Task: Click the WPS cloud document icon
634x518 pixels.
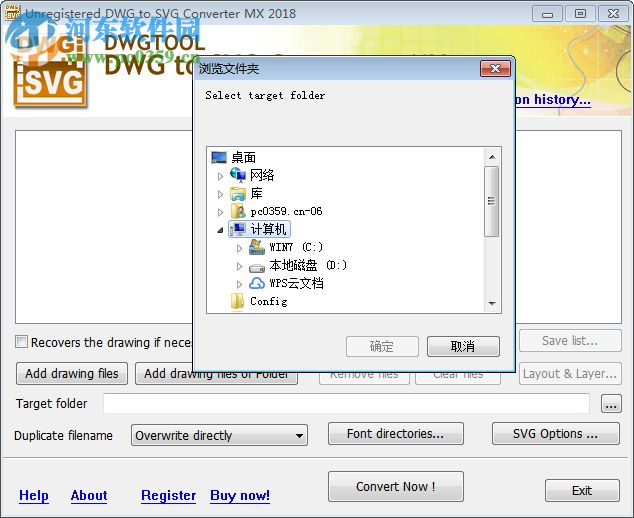Action: [257, 283]
